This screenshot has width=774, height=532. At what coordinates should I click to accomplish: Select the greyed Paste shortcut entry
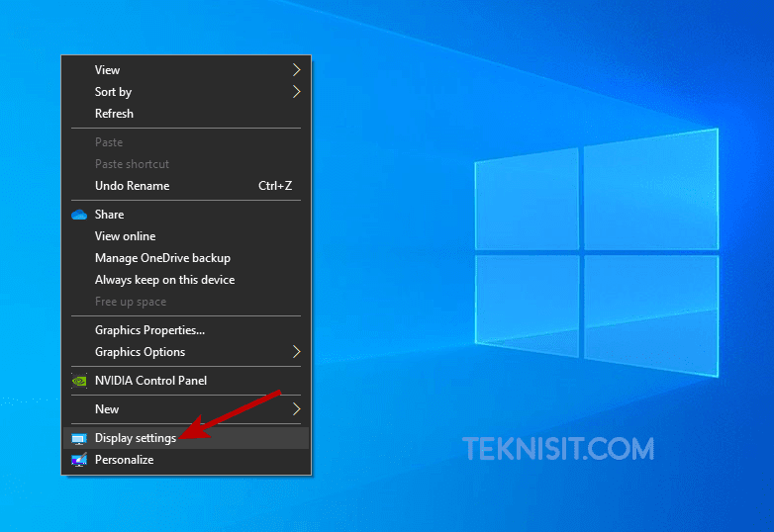tap(186, 164)
